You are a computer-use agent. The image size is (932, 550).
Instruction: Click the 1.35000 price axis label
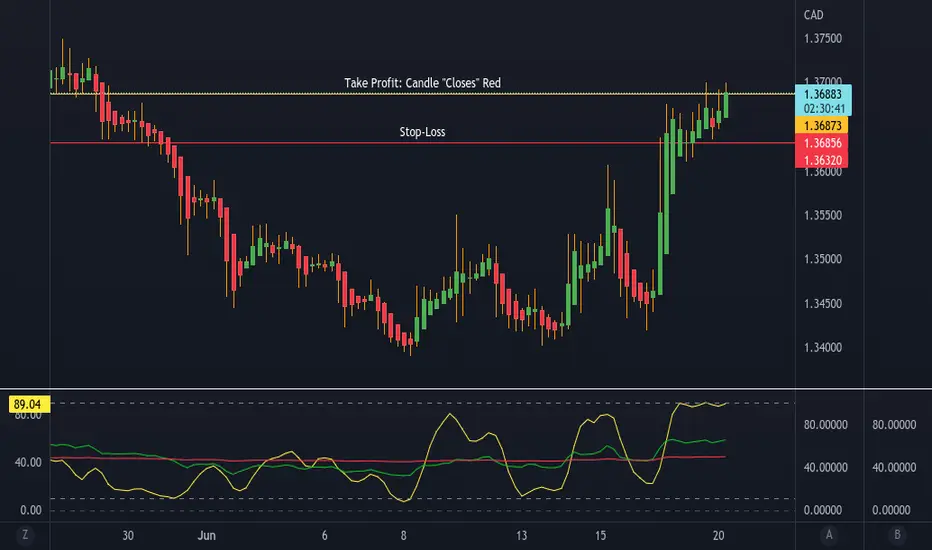tap(823, 259)
